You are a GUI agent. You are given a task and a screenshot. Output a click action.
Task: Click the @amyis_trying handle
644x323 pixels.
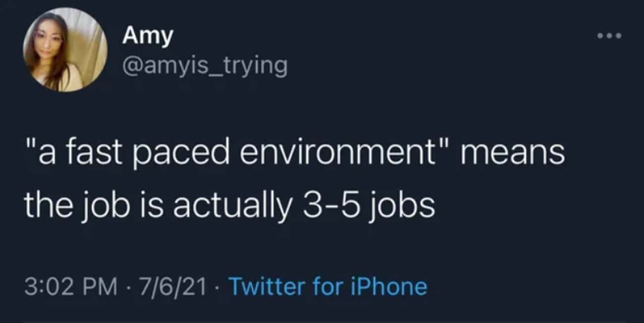[204, 65]
